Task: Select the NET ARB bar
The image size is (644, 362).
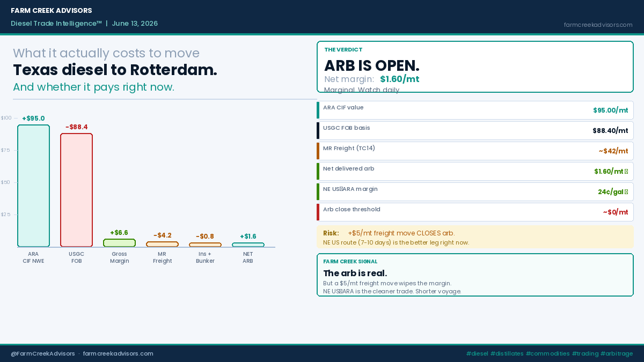Action: click(x=248, y=245)
